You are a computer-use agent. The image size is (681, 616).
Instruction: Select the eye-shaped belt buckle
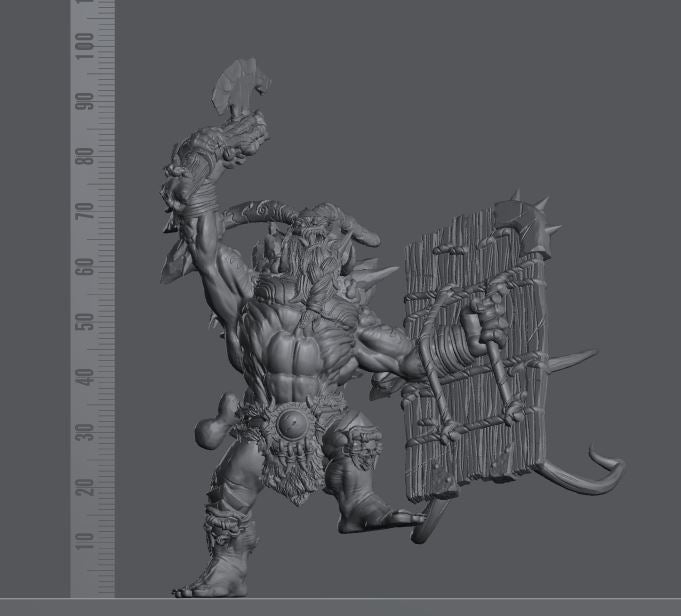click(295, 426)
